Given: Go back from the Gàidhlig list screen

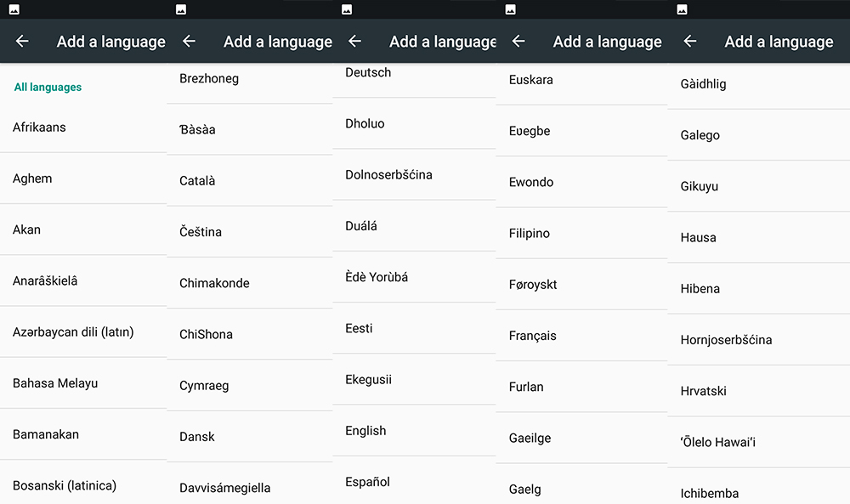Looking at the screenshot, I should (690, 42).
